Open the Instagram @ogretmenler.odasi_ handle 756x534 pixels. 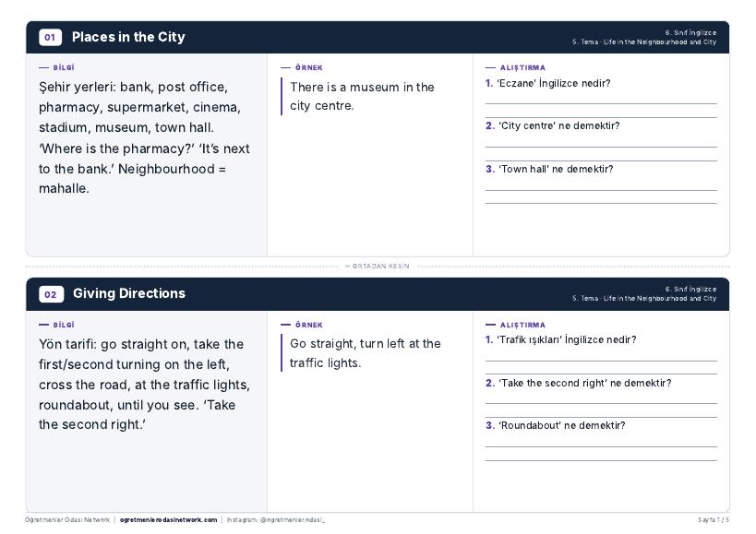coord(276,520)
